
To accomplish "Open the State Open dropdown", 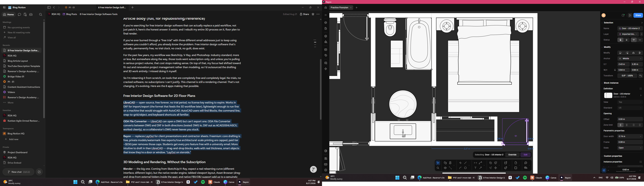I will pos(630,148).
